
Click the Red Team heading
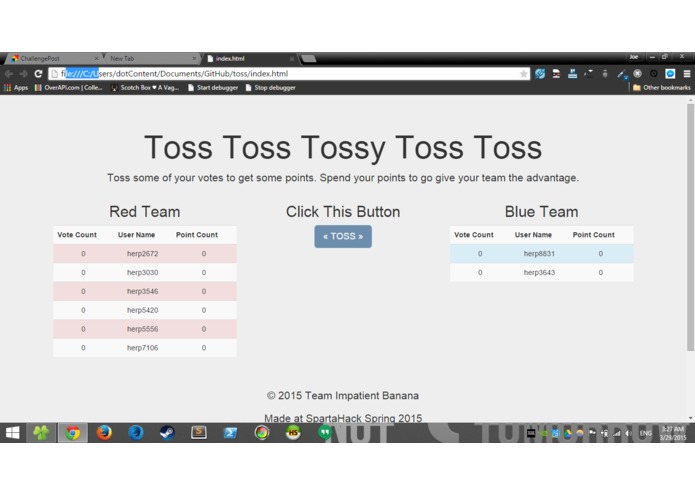coord(144,212)
